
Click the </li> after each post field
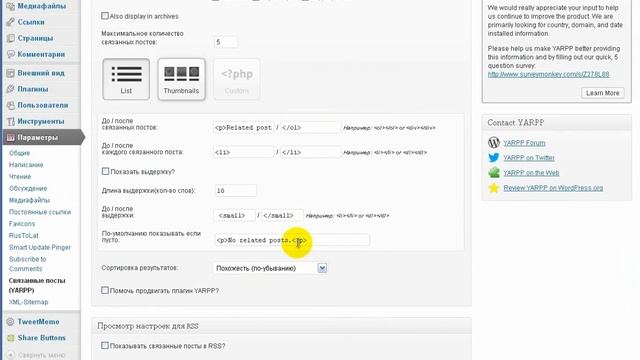coord(311,152)
